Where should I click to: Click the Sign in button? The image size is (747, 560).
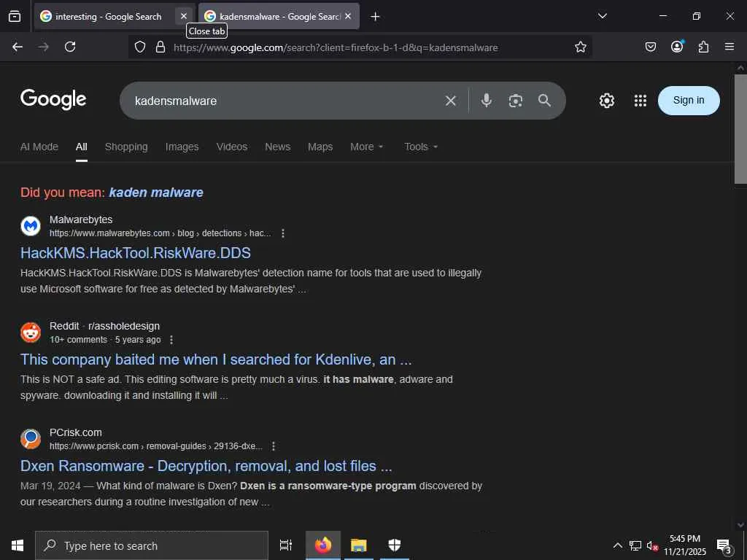point(689,101)
